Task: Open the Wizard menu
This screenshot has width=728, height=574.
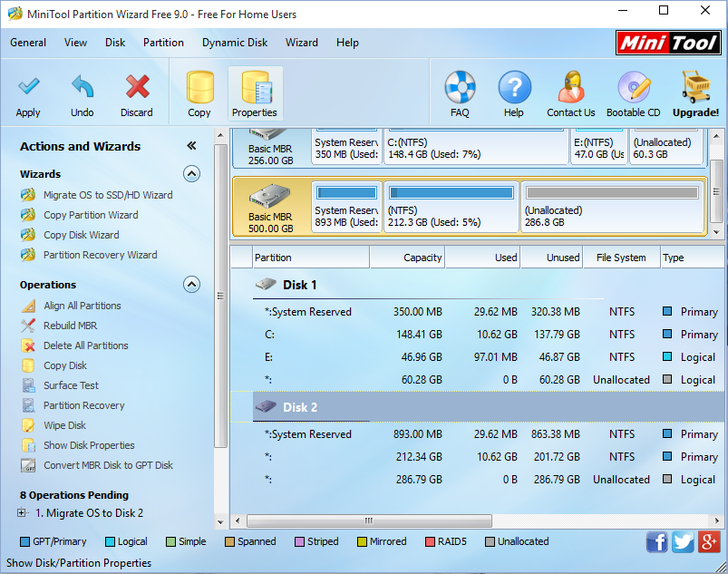Action: (x=302, y=43)
